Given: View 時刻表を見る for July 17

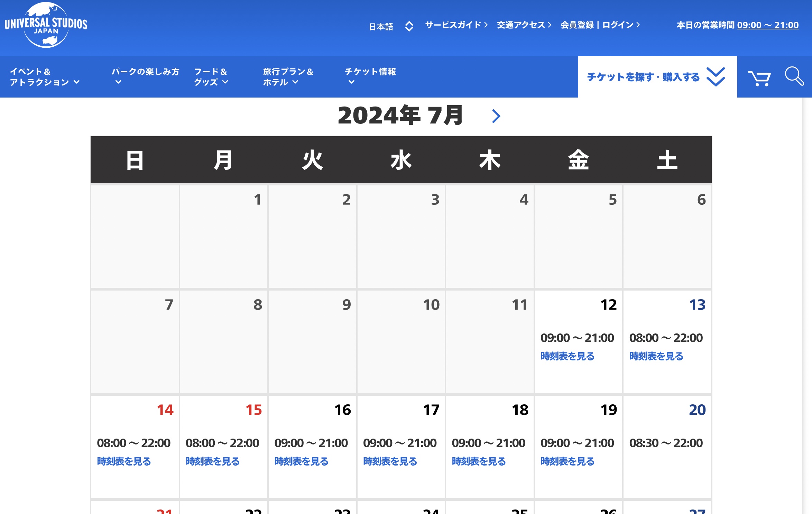Looking at the screenshot, I should (390, 461).
